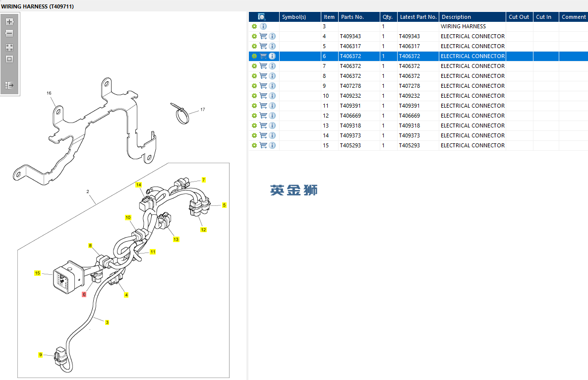This screenshot has width=588, height=380.
Task: Click the single page view icon
Action: (x=9, y=59)
